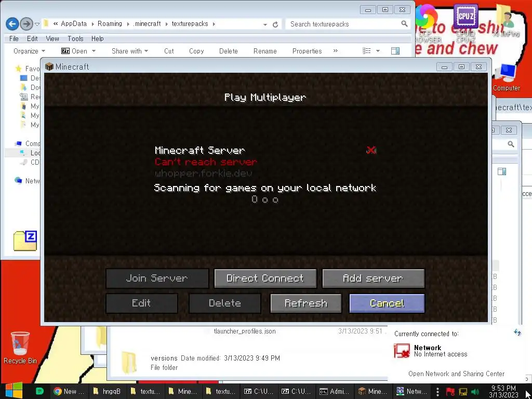Click the address bar refresh icon

click(x=275, y=24)
